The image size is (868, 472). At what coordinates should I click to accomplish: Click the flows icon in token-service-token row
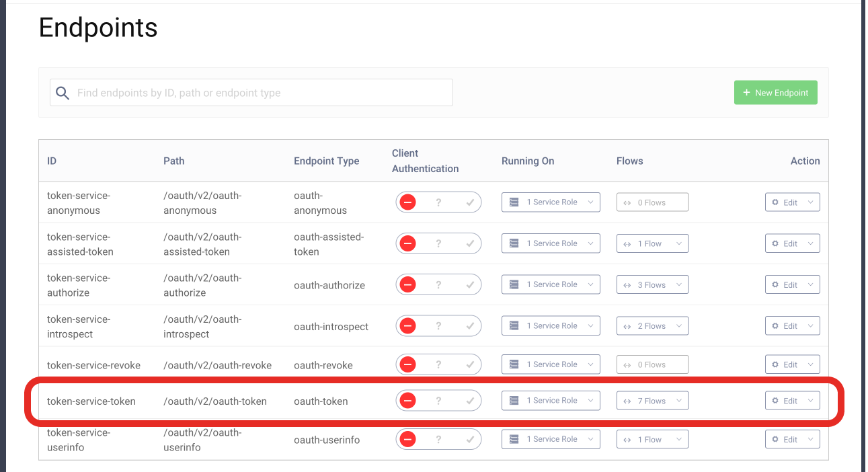pyautogui.click(x=627, y=401)
